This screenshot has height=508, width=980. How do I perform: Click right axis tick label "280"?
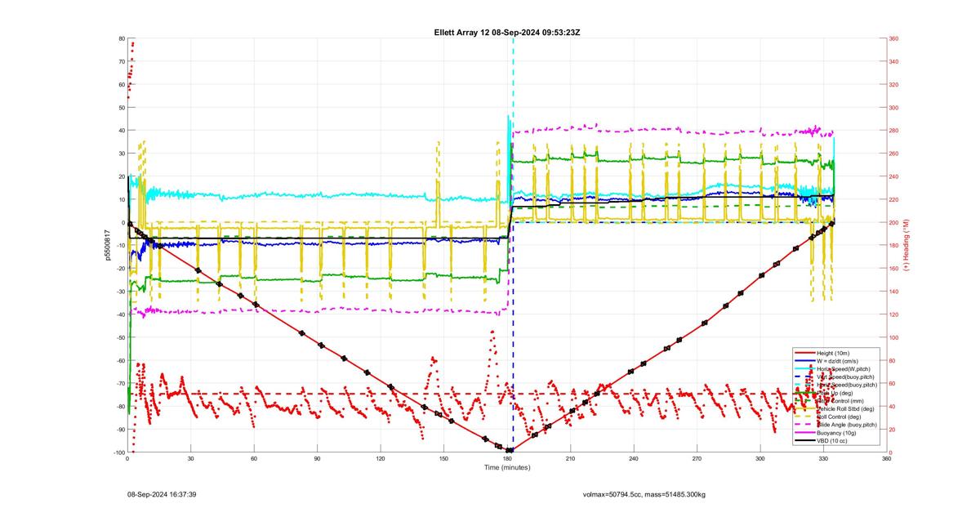click(x=894, y=131)
